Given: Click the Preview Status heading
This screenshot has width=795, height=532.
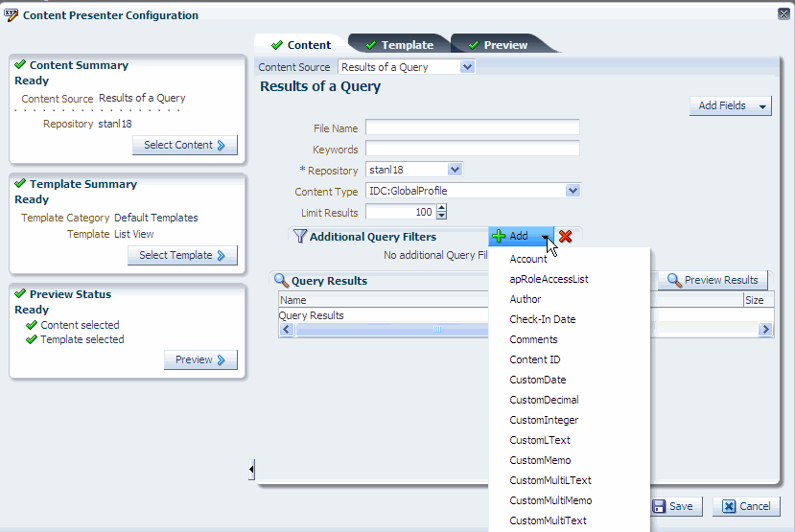Looking at the screenshot, I should 70,294.
